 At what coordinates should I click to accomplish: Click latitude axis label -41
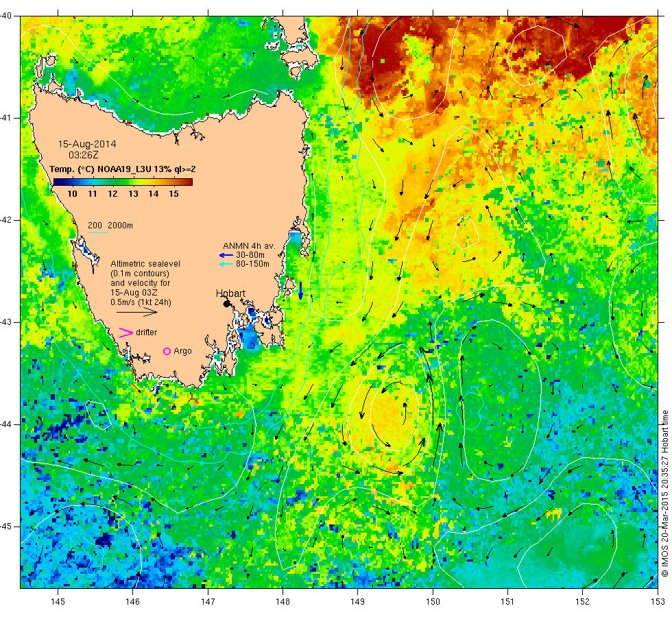pos(6,118)
